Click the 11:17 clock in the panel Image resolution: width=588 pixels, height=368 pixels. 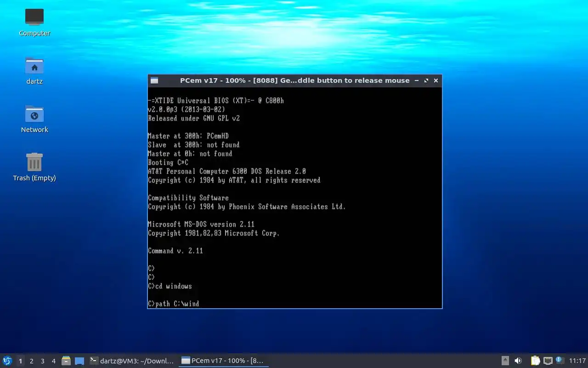tap(577, 361)
